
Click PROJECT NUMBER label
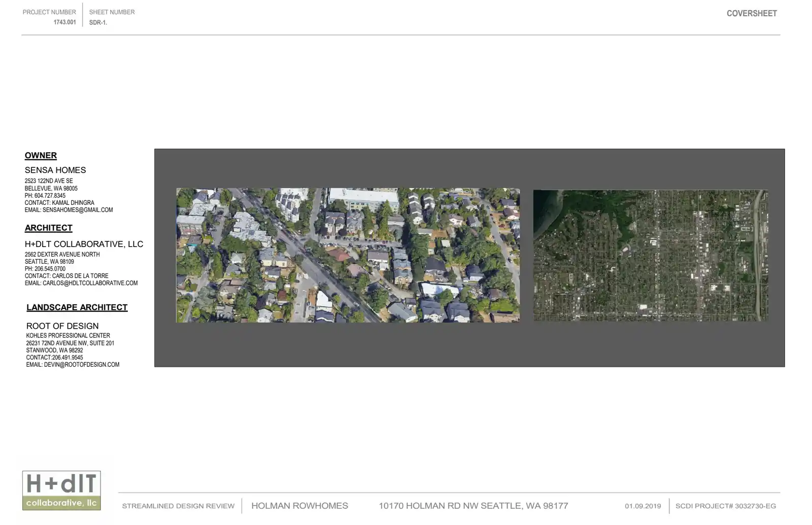[49, 12]
